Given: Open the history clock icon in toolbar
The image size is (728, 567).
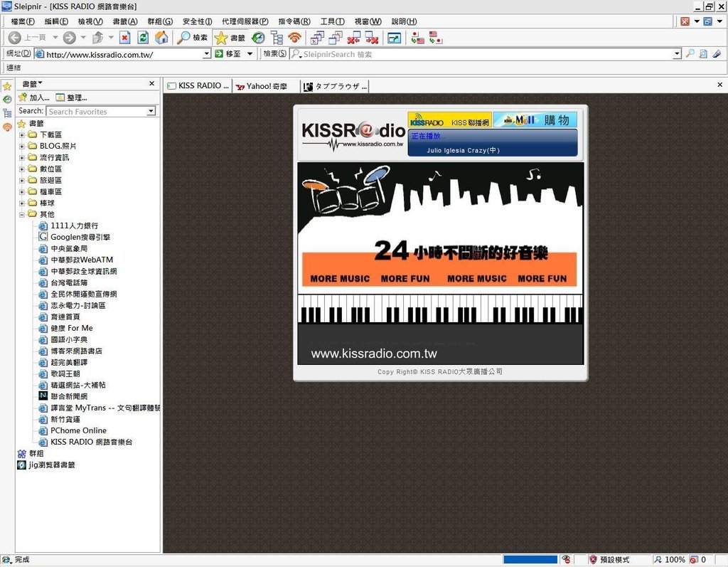Looking at the screenshot, I should [x=258, y=38].
